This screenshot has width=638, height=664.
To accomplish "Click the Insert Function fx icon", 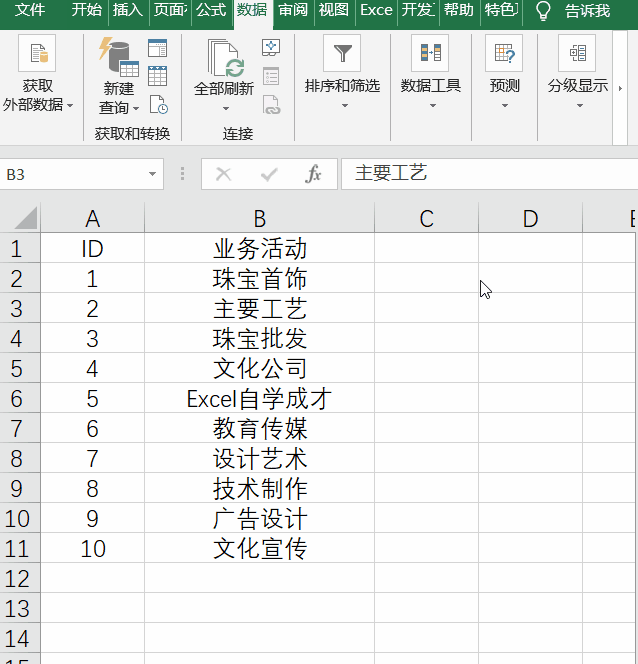I will 313,174.
